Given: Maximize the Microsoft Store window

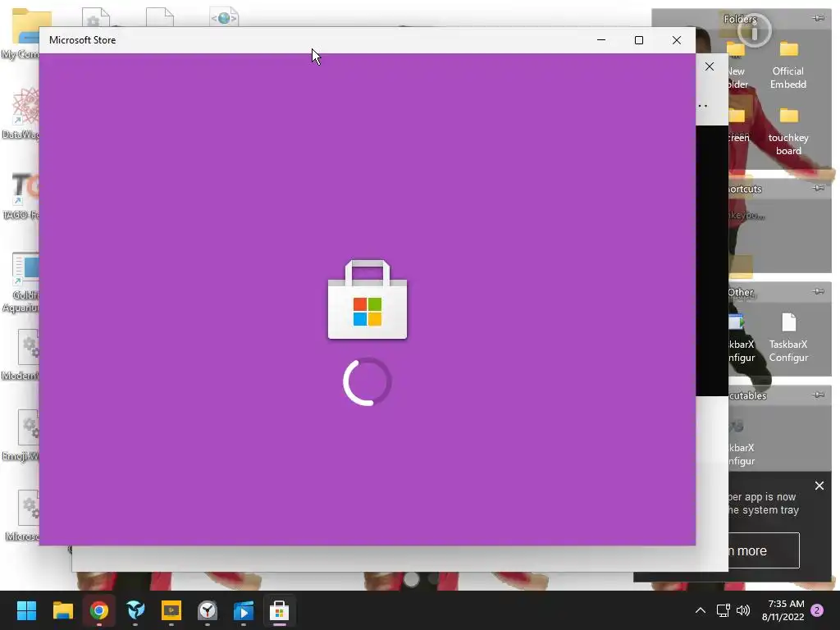Looking at the screenshot, I should 638,40.
